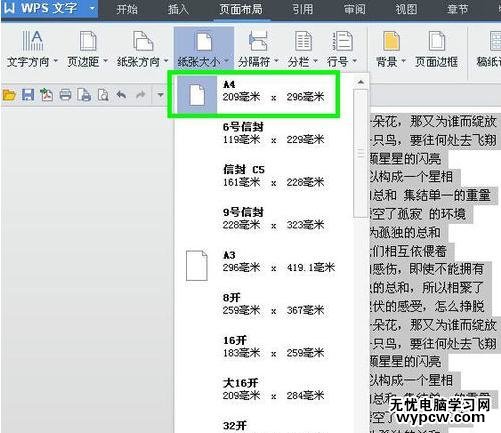The image size is (501, 433).
Task: Collapse the 纸张大小 dropdown arrow
Action: (227, 61)
